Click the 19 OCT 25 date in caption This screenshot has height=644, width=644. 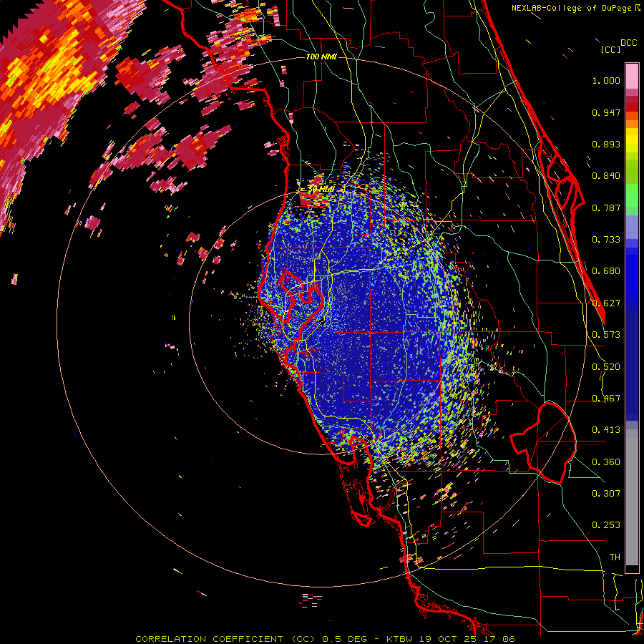coord(448,639)
